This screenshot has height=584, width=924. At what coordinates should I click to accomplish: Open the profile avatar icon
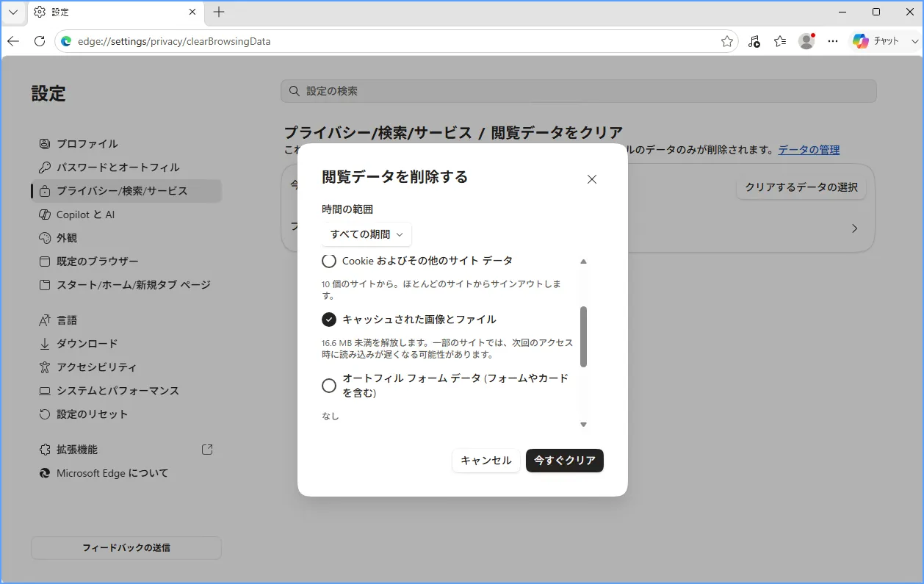pos(806,41)
